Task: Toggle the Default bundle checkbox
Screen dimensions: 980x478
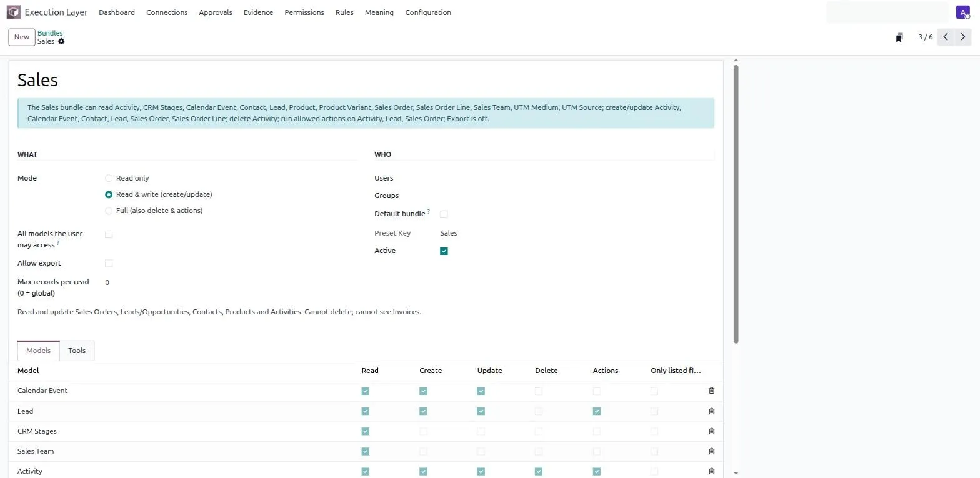Action: point(444,214)
